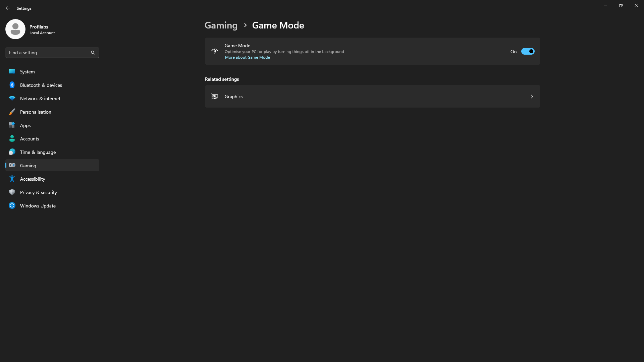The height and width of the screenshot is (362, 644).
Task: Click the Bluetooth icon in sidebar
Action: [12, 85]
